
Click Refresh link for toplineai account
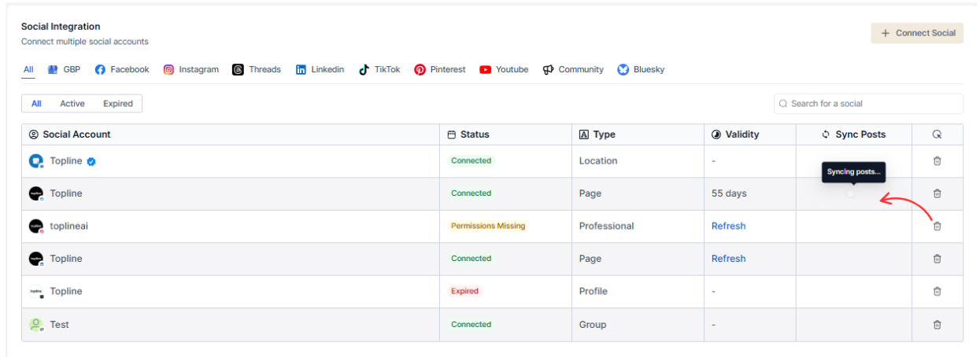point(728,226)
